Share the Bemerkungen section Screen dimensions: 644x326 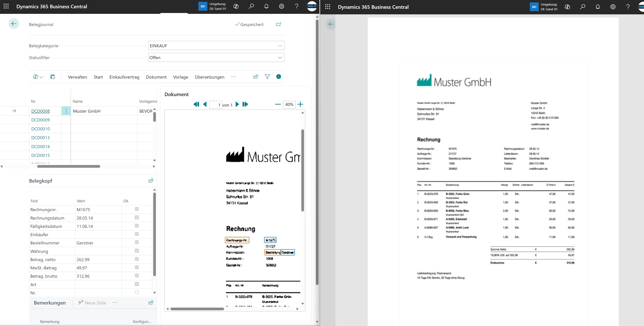(151, 303)
